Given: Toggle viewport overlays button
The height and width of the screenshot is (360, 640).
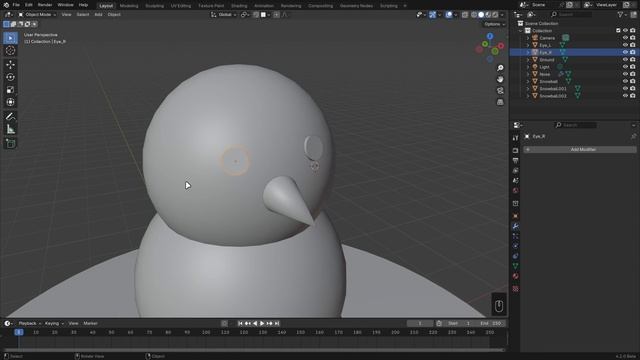Looking at the screenshot, I should coord(449,15).
